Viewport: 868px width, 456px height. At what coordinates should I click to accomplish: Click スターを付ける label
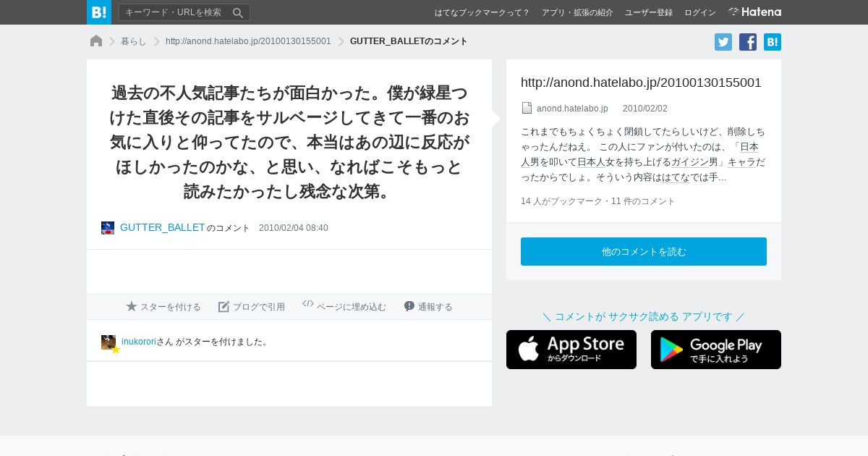coord(171,307)
